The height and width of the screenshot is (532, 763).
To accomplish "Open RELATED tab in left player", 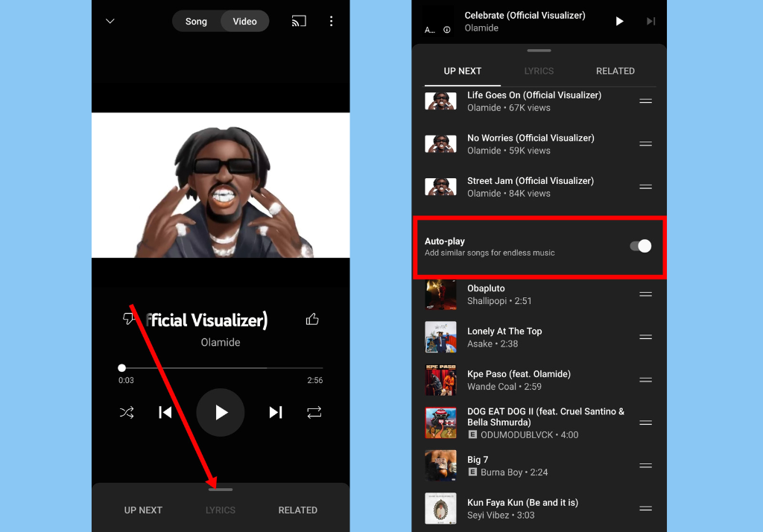I will (x=298, y=510).
